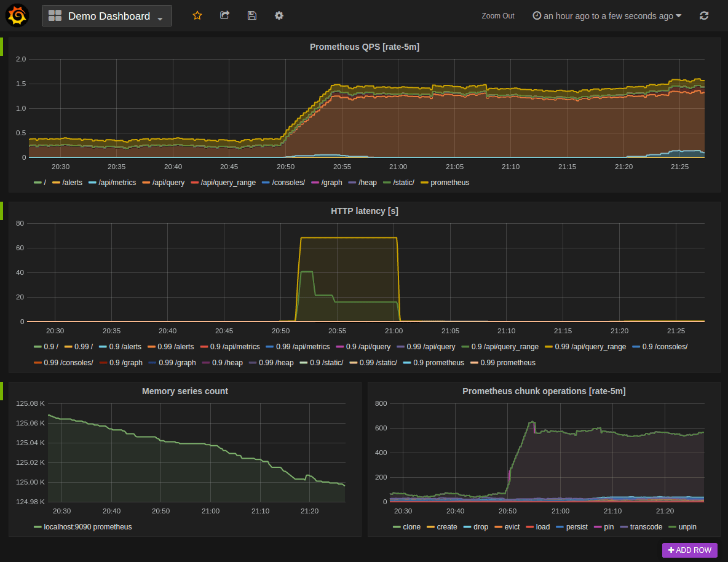The height and width of the screenshot is (562, 728).
Task: Click the ADD ROW button
Action: [689, 550]
